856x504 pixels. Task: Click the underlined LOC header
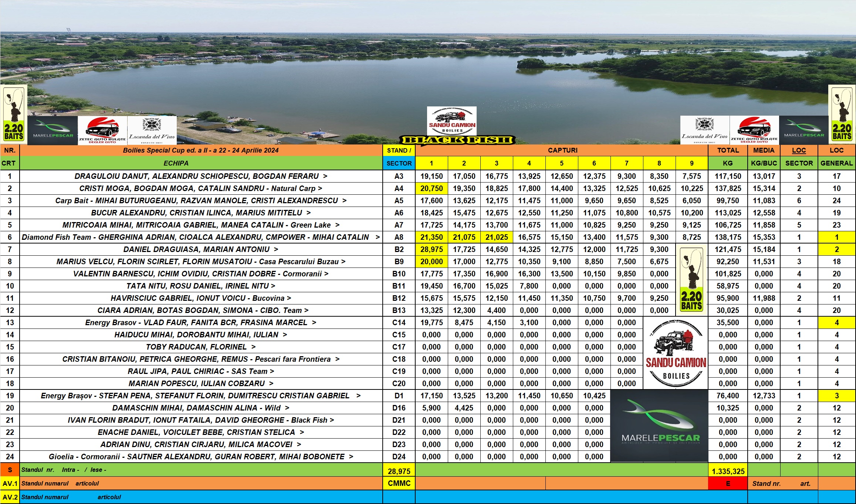(x=799, y=150)
